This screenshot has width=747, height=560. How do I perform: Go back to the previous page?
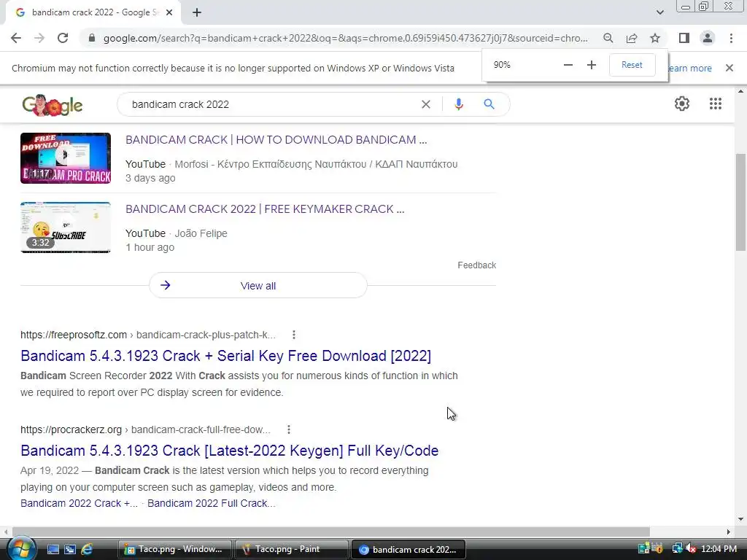click(x=16, y=38)
